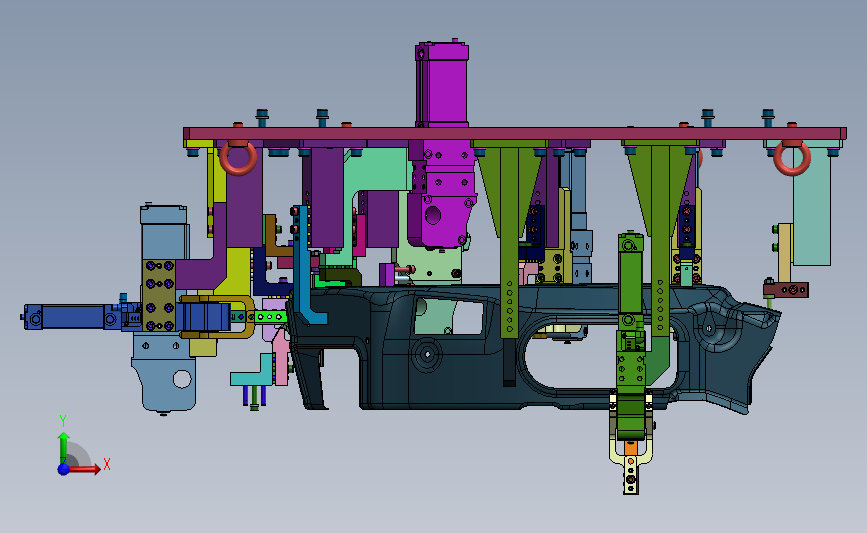Viewport: 867px width, 533px height.
Task: Select the orange piece at the green clamp's bottom
Action: click(x=631, y=447)
